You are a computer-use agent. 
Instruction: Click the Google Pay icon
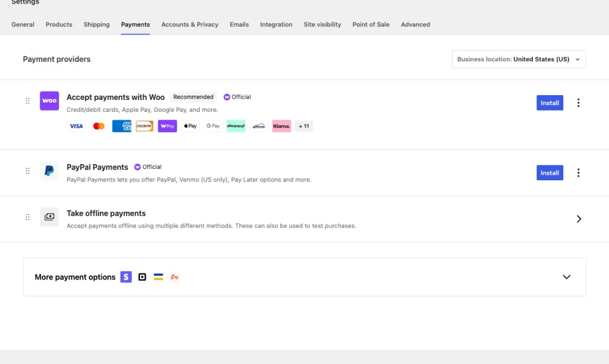[213, 126]
